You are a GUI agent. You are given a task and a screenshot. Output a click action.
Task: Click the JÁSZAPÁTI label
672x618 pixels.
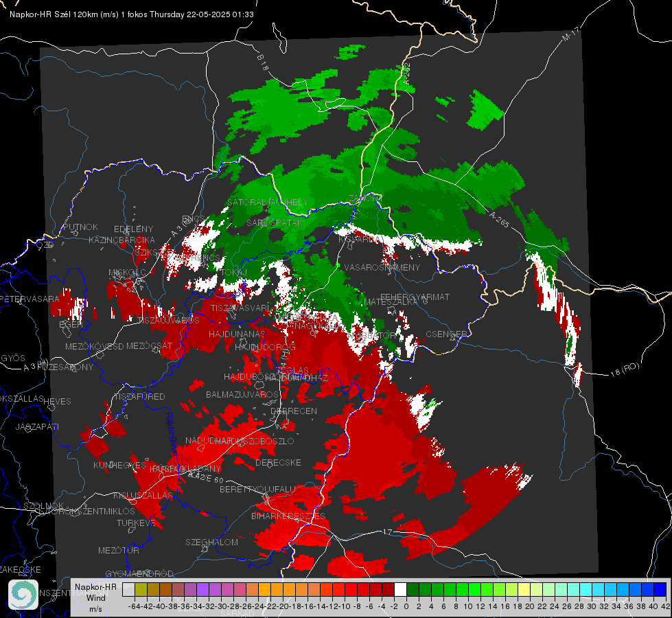(x=37, y=426)
